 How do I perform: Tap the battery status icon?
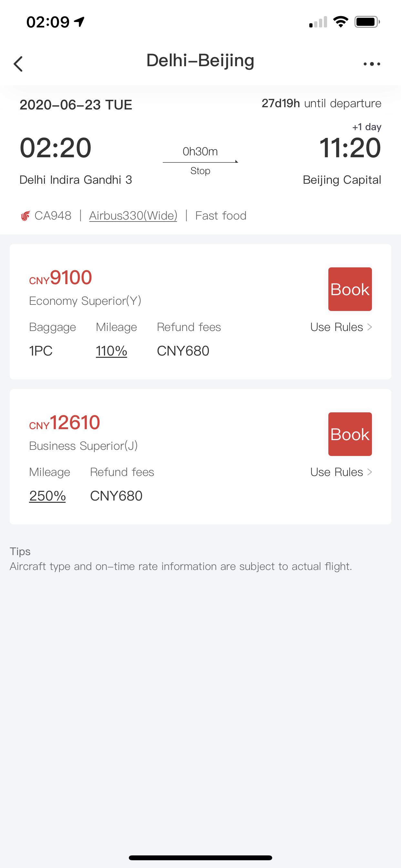[x=367, y=22]
